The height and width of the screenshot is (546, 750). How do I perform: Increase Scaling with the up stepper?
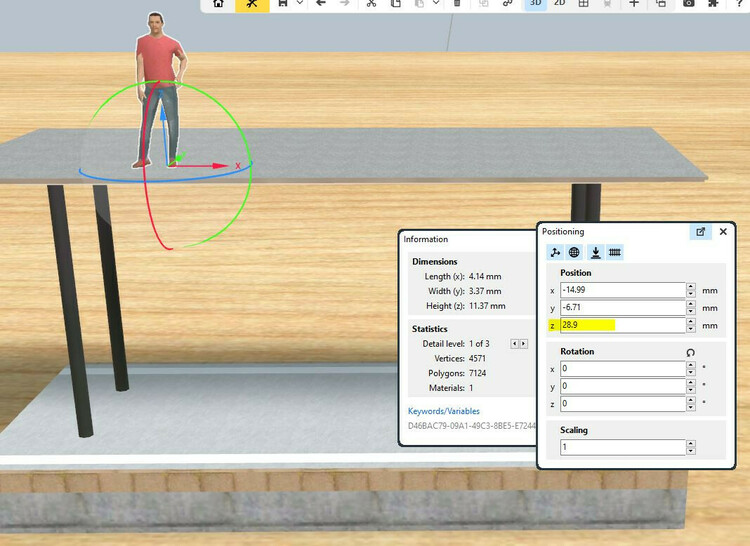(x=691, y=444)
